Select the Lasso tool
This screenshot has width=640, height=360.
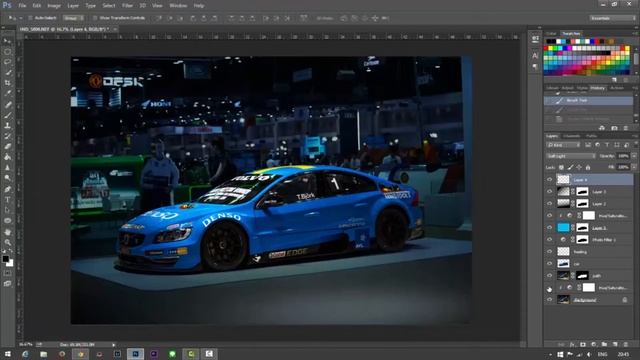click(x=7, y=62)
